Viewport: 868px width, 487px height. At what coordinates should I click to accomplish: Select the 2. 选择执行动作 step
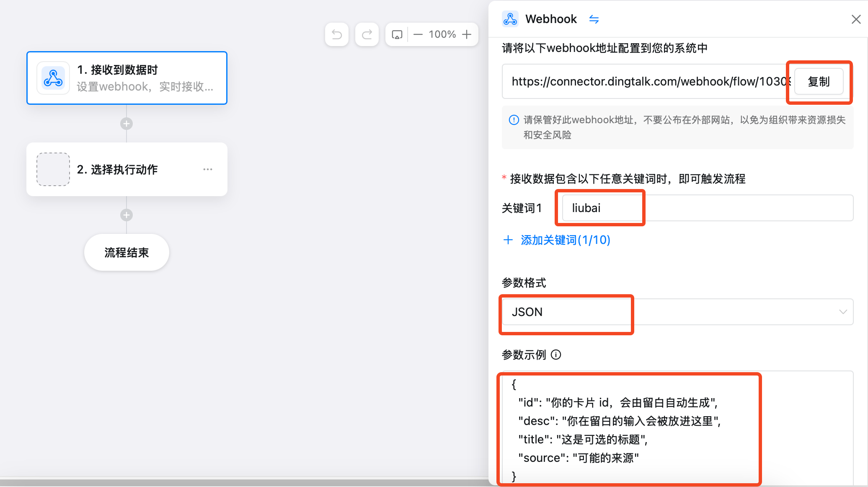click(x=127, y=169)
